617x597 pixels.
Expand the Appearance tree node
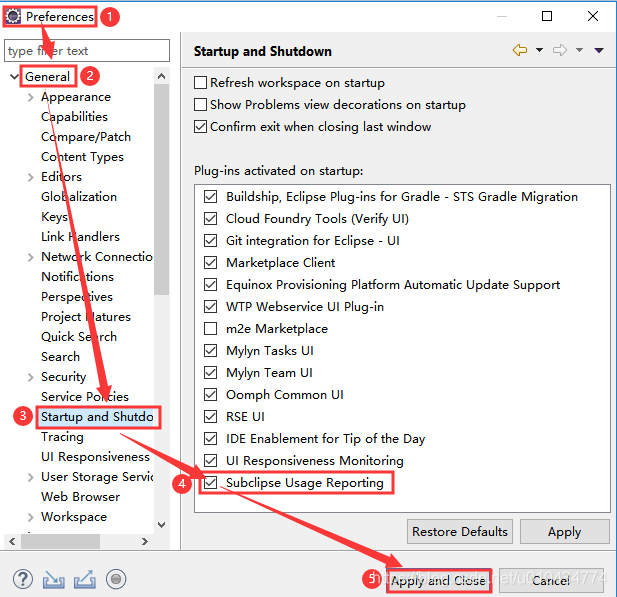point(31,97)
